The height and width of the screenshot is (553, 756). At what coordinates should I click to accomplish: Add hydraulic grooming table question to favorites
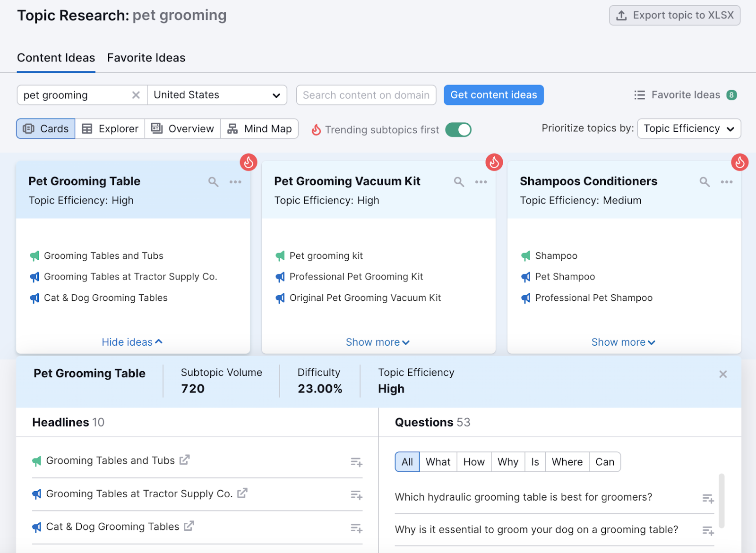tap(708, 498)
